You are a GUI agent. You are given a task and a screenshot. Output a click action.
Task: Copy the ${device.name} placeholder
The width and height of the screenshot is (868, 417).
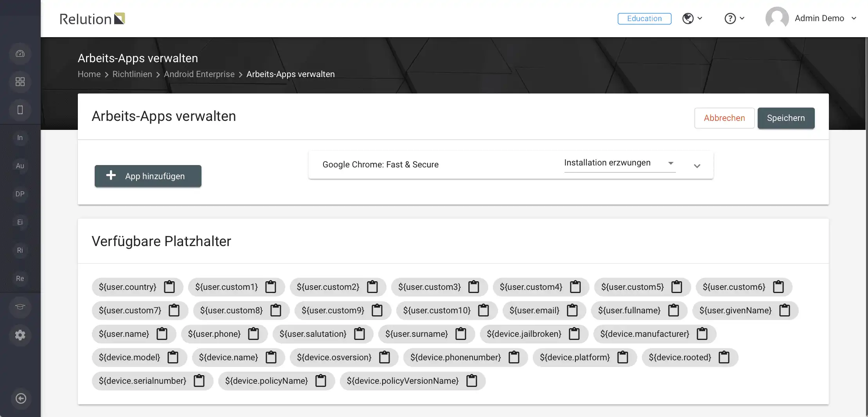pos(271,357)
